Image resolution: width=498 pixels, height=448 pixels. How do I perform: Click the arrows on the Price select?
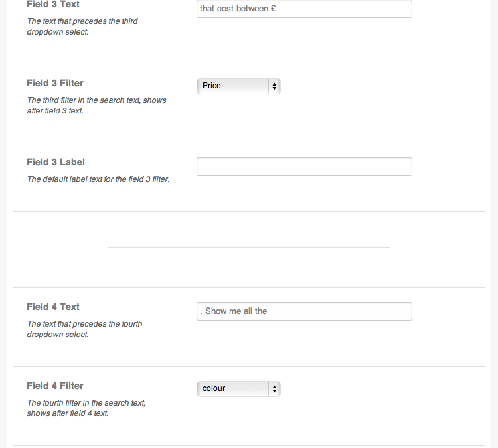[274, 86]
